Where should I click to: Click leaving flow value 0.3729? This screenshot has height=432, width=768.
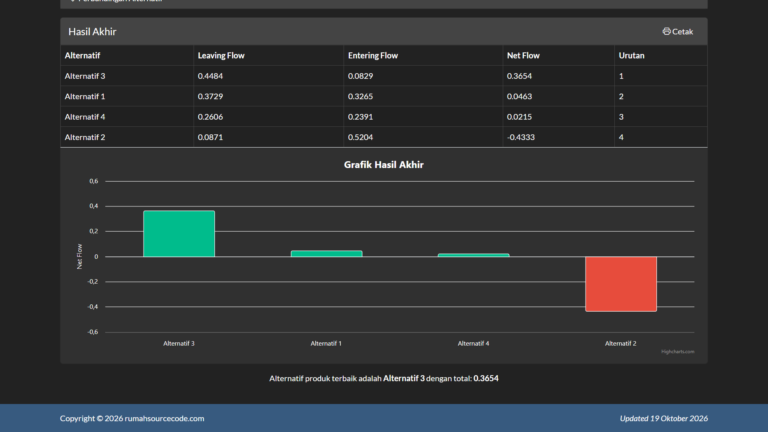click(x=210, y=96)
